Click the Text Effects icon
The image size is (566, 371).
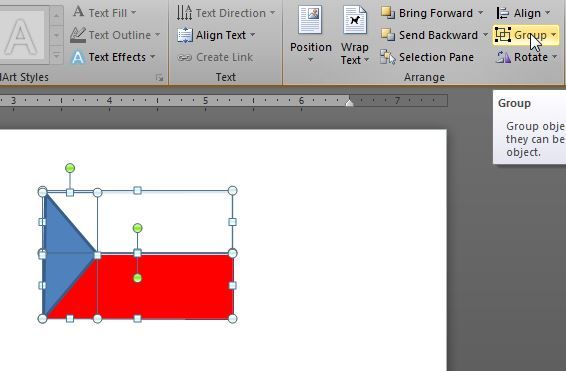pyautogui.click(x=78, y=57)
